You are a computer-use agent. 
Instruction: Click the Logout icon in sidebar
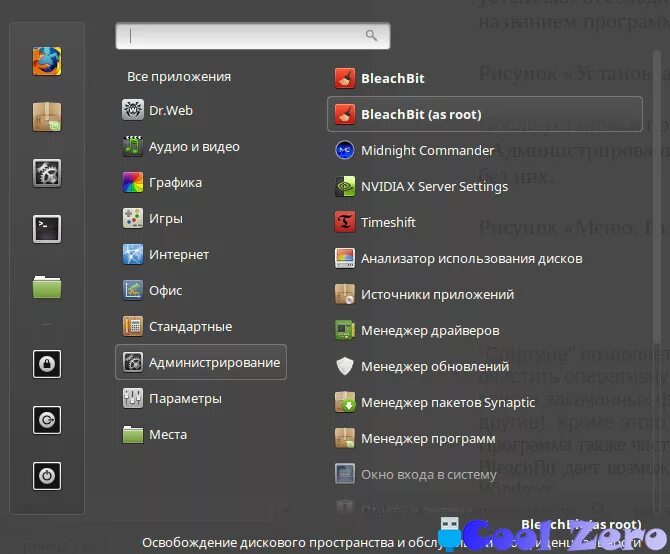coord(47,420)
